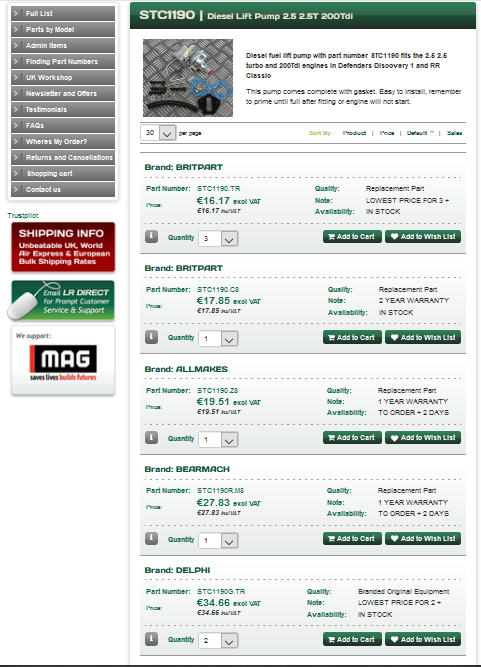Click Brand: ALLMAKES heading
This screenshot has width=481, height=667.
pos(186,369)
